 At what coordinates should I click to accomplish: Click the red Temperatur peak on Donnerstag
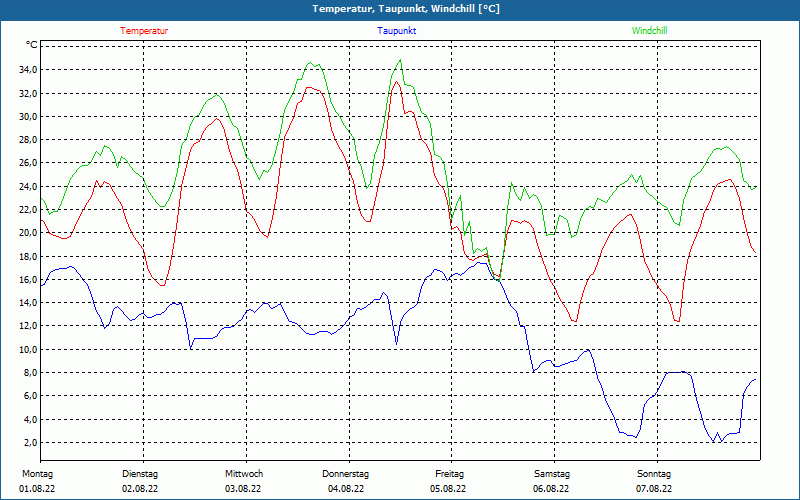click(x=396, y=81)
